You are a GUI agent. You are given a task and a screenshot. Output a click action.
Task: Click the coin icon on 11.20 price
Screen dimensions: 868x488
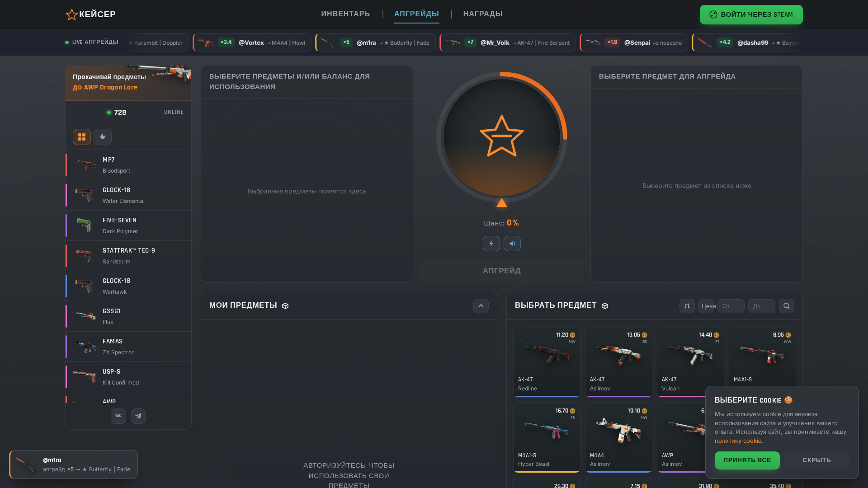coord(572,335)
